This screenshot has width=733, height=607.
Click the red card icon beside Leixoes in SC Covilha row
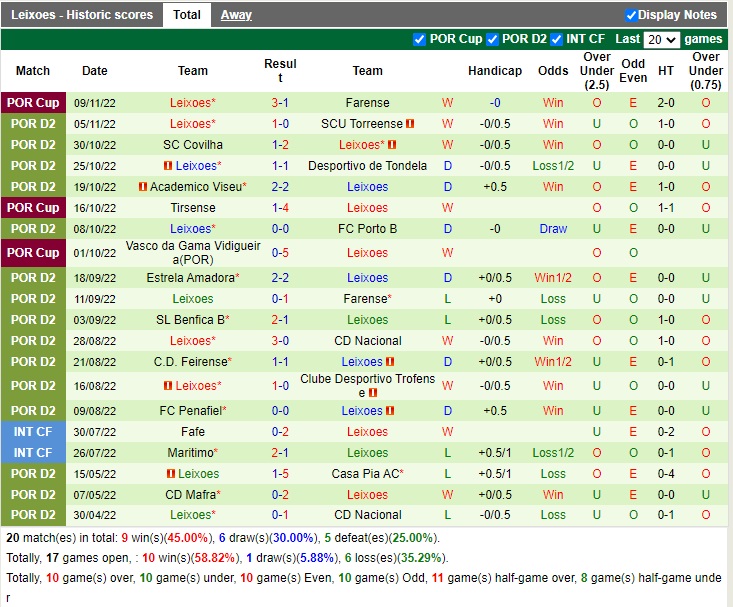(x=392, y=145)
